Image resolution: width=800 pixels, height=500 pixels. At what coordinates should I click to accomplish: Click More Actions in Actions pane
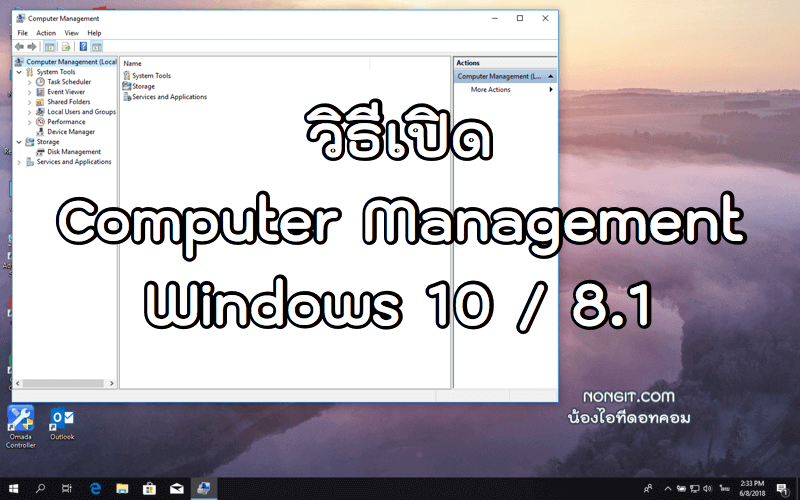point(491,90)
